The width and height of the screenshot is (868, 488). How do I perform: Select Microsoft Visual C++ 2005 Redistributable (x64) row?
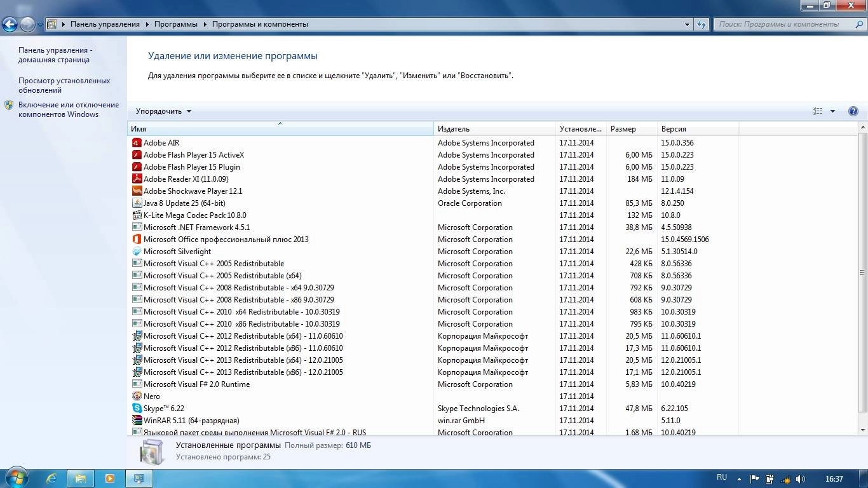tap(434, 276)
